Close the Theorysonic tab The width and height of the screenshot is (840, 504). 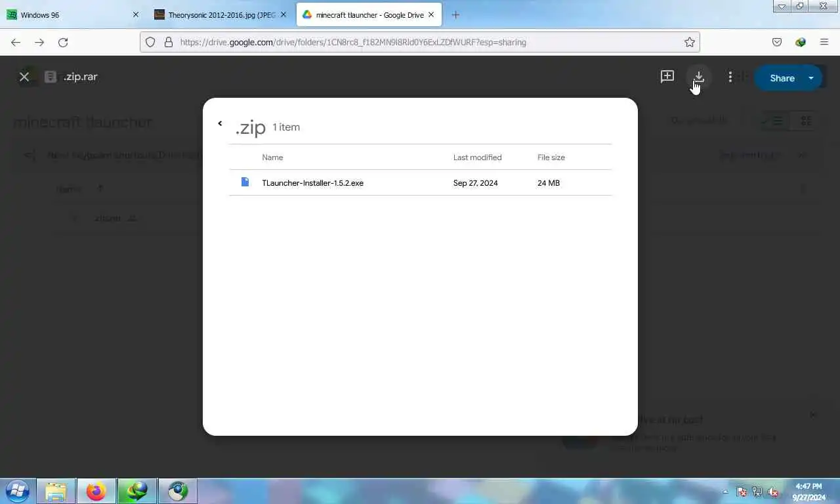pyautogui.click(x=283, y=14)
